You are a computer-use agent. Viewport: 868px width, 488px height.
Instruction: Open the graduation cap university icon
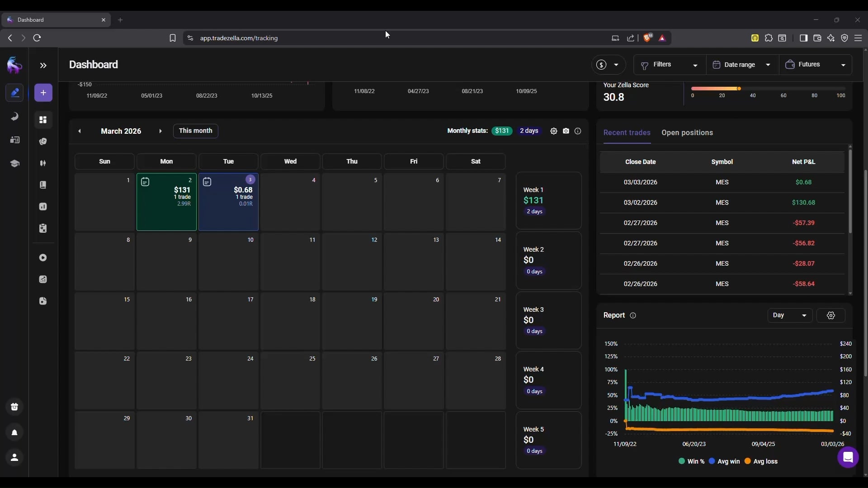click(14, 164)
